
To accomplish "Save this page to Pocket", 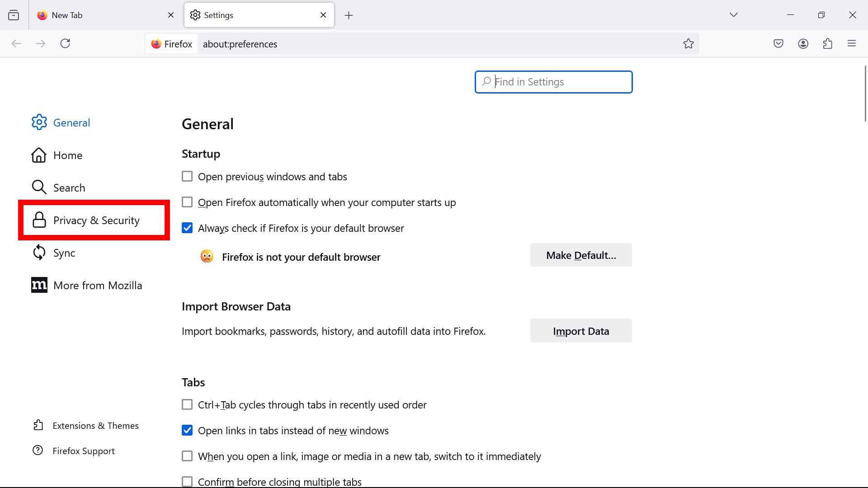I will (x=778, y=43).
